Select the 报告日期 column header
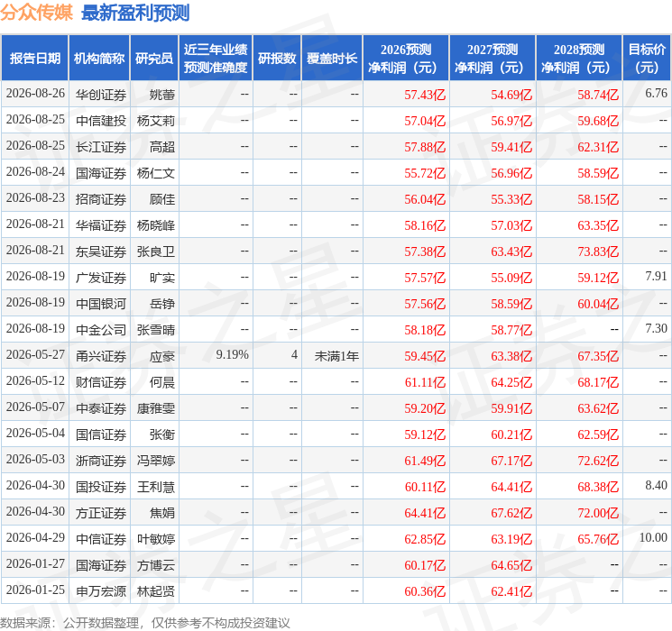Screen dimensions: 672x631 click(x=34, y=59)
